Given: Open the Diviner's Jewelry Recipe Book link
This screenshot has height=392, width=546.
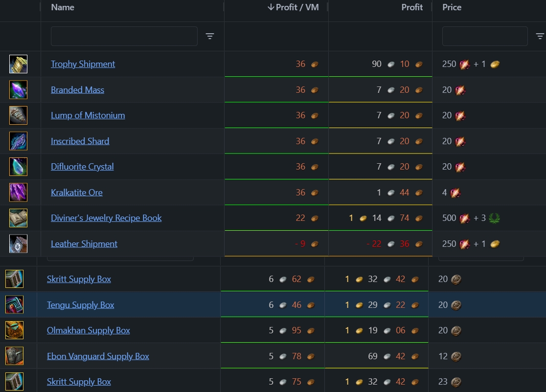Looking at the screenshot, I should click(106, 218).
